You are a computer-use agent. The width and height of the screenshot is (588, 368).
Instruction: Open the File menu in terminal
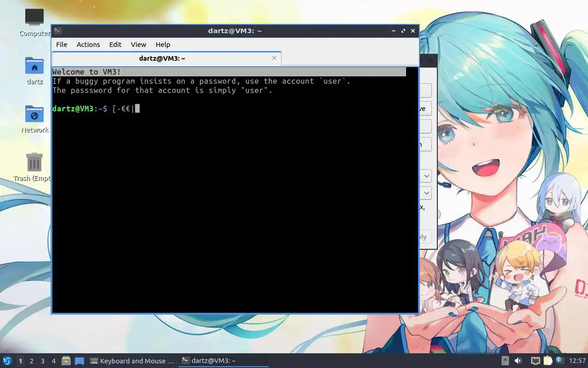click(x=62, y=44)
